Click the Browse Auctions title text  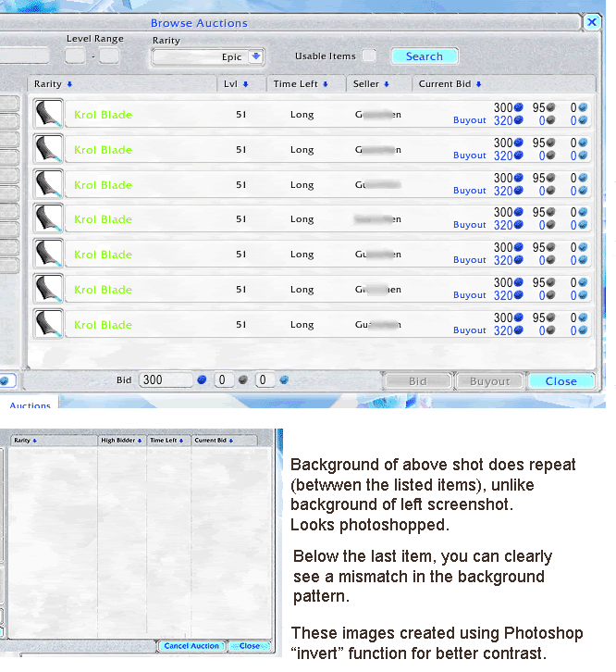[199, 23]
